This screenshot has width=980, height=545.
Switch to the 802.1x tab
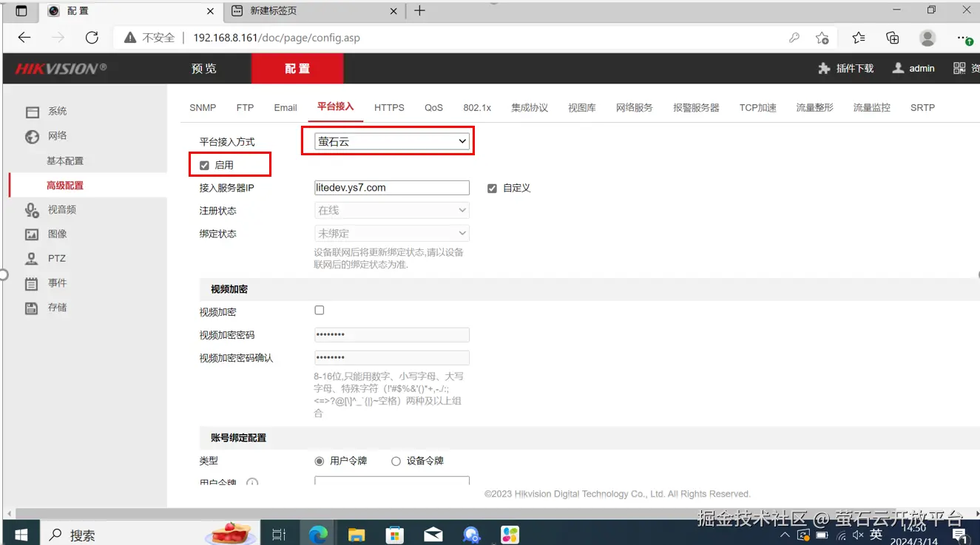coord(477,108)
